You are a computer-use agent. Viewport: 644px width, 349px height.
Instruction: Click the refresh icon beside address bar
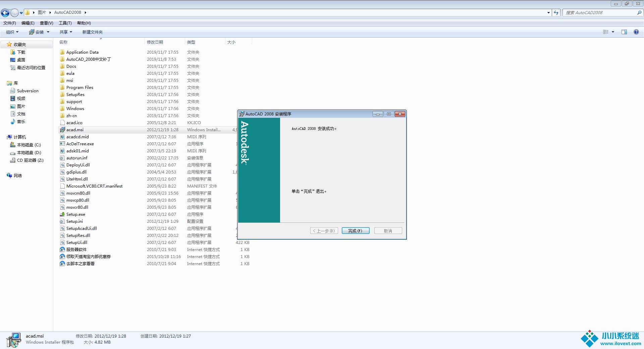tap(556, 13)
